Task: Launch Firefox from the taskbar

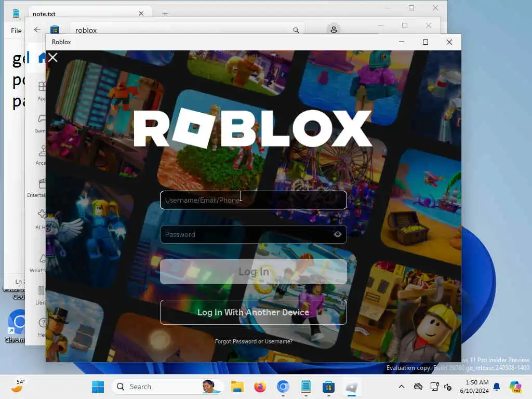Action: point(260,387)
